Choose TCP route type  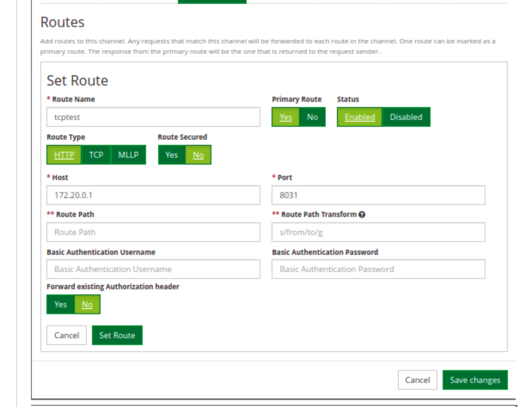pos(96,155)
